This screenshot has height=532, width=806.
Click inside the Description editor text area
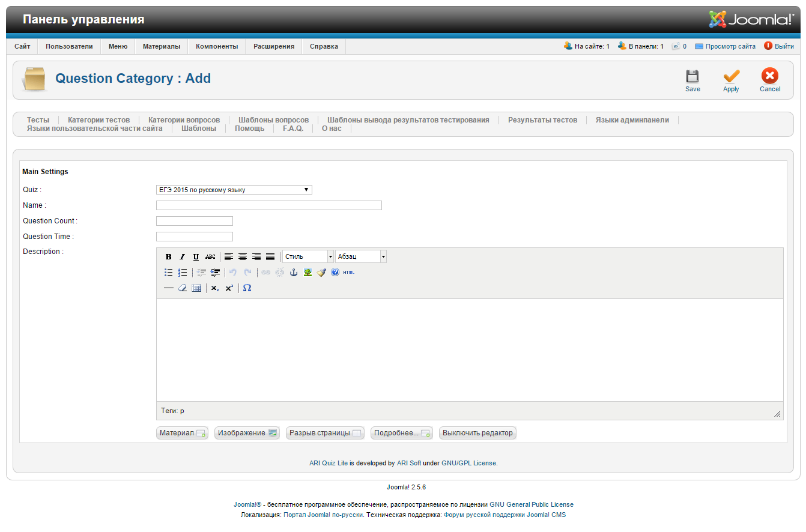[x=470, y=350]
